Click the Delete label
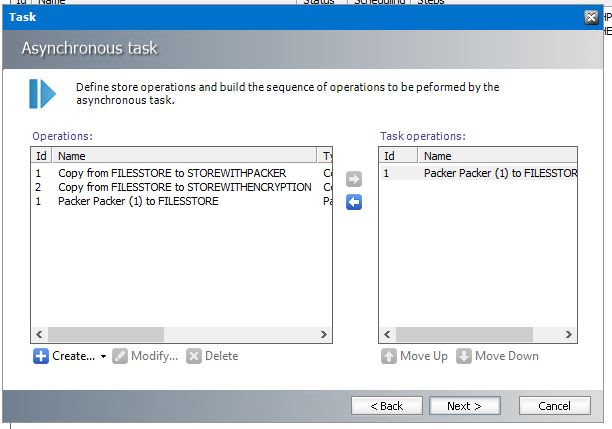 pos(221,356)
